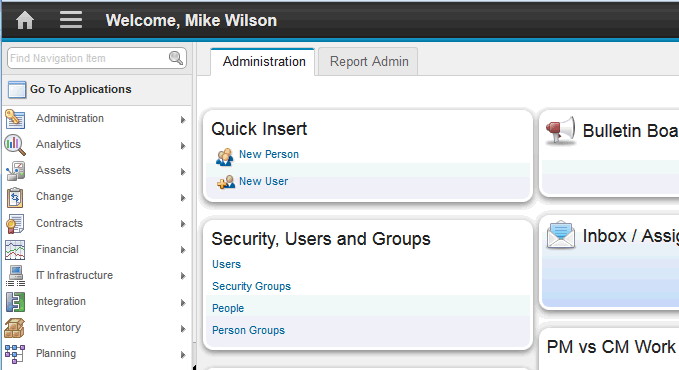Click the Inbox / Assignments portlet title
Viewport: 679px width, 370px height.
(630, 236)
